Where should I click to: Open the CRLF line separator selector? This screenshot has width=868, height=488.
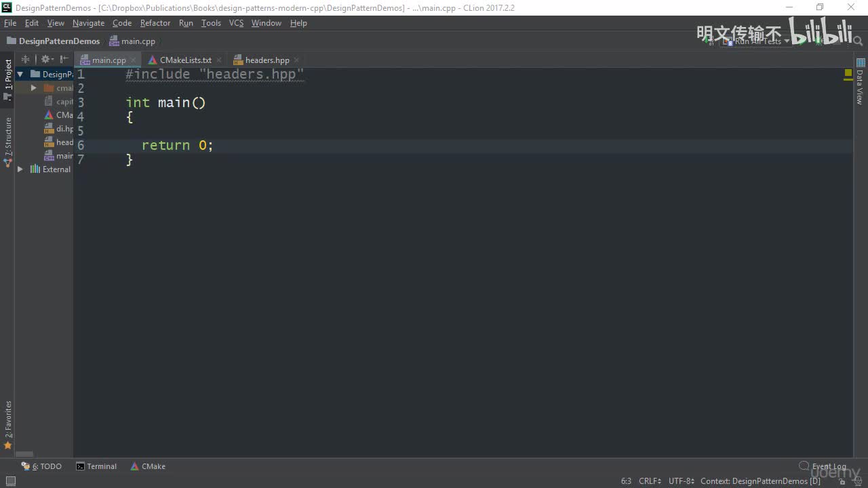click(650, 481)
